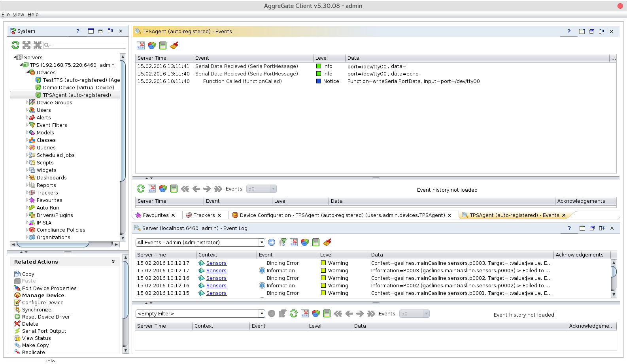Click the Related Actions vertical scrollbar
Screen dimensions: 627x364
125,289
